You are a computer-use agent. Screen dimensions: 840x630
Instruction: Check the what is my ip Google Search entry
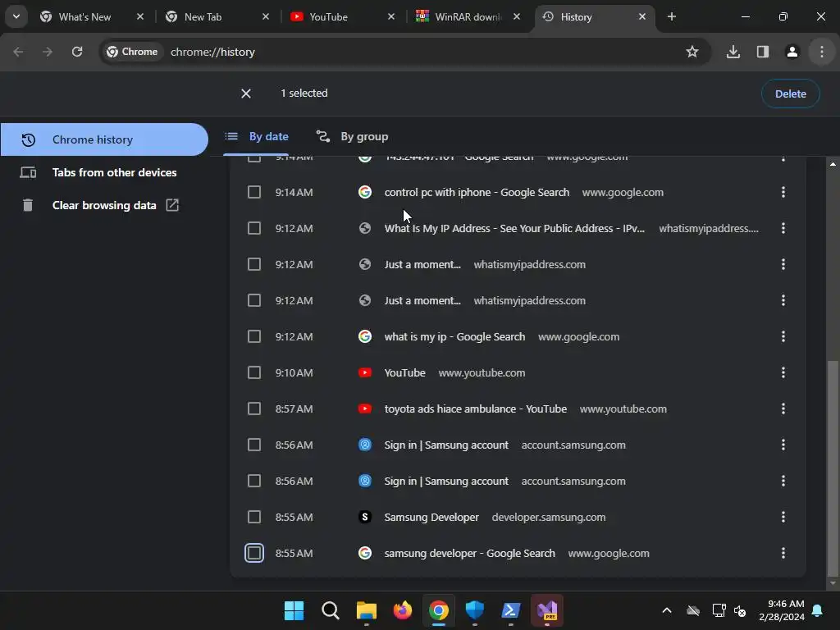click(254, 336)
